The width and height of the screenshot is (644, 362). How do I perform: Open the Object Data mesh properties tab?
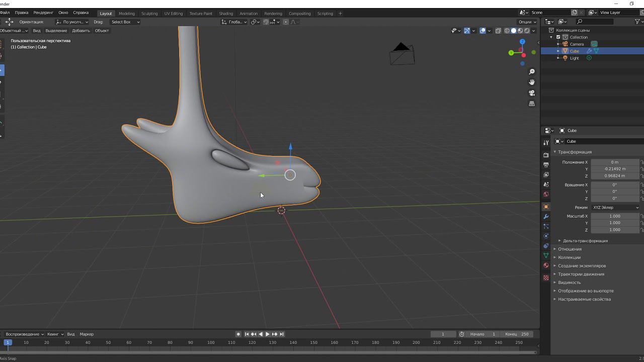pos(546,256)
